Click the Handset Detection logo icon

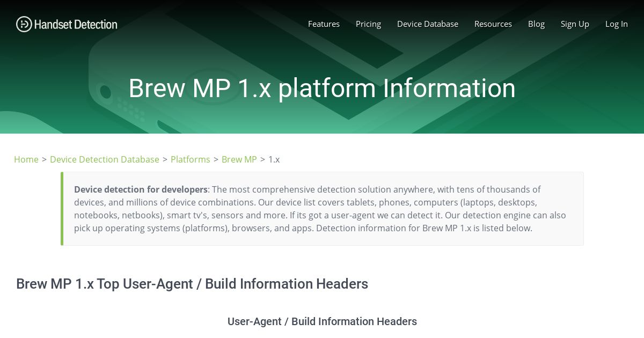click(24, 24)
